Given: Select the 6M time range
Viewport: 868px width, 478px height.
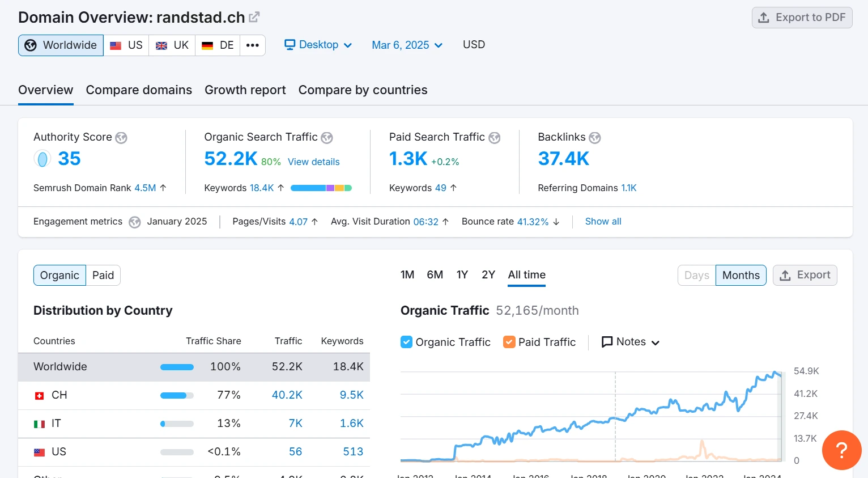Looking at the screenshot, I should [x=435, y=275].
